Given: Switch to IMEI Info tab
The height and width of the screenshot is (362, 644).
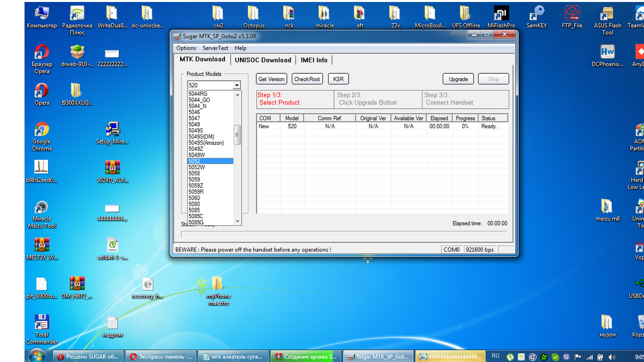Looking at the screenshot, I should (x=314, y=60).
